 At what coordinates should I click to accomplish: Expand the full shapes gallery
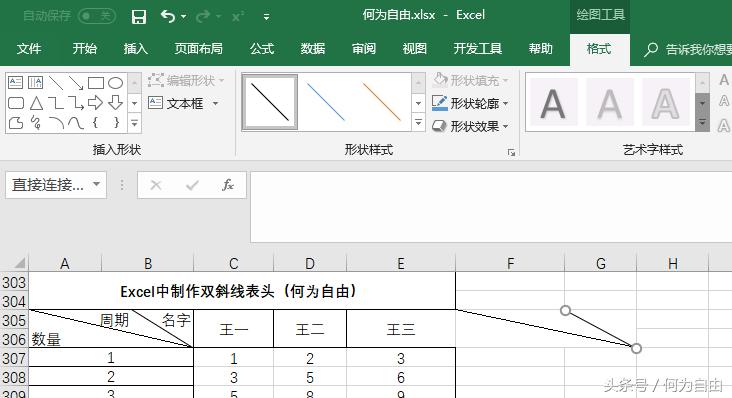point(134,123)
